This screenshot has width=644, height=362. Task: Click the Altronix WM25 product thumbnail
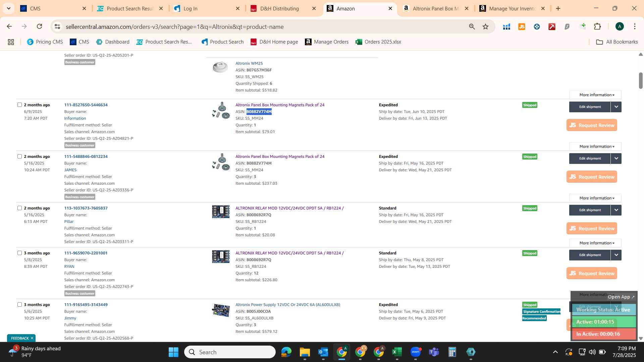[x=220, y=67]
